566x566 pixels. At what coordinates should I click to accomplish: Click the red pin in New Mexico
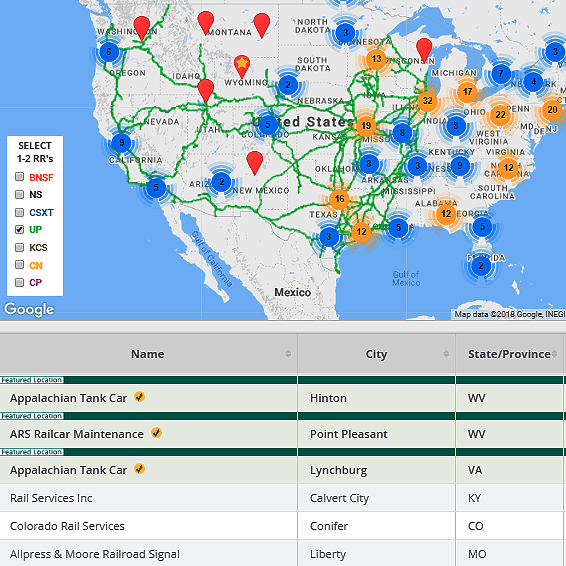click(x=254, y=162)
